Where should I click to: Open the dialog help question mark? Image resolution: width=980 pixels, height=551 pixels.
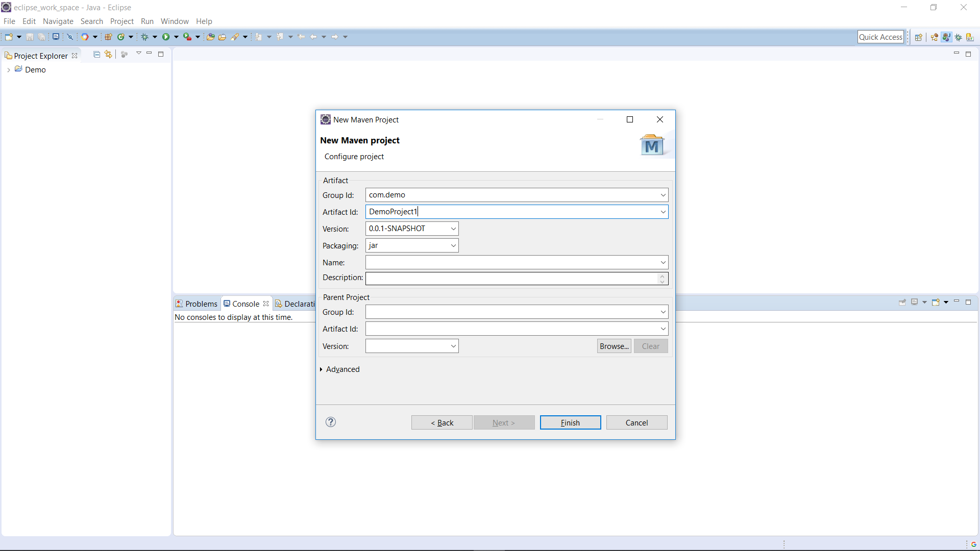click(x=331, y=422)
